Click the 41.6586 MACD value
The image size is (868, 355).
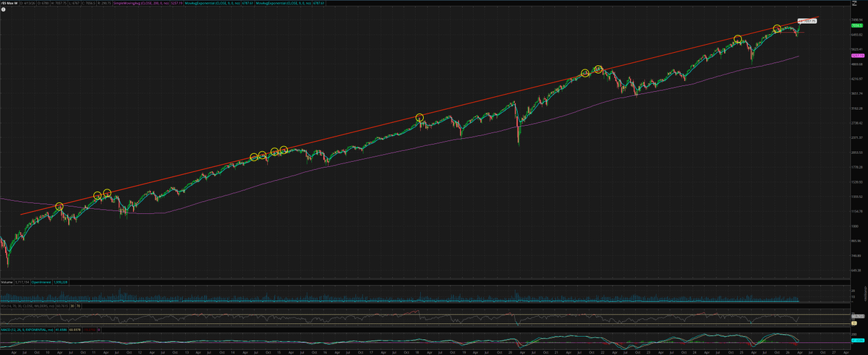click(x=61, y=330)
